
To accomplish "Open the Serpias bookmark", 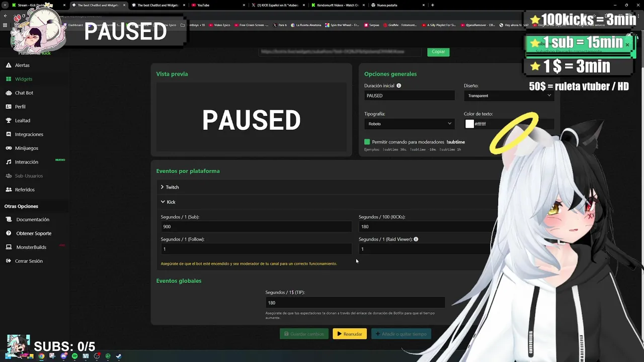I will (371, 25).
